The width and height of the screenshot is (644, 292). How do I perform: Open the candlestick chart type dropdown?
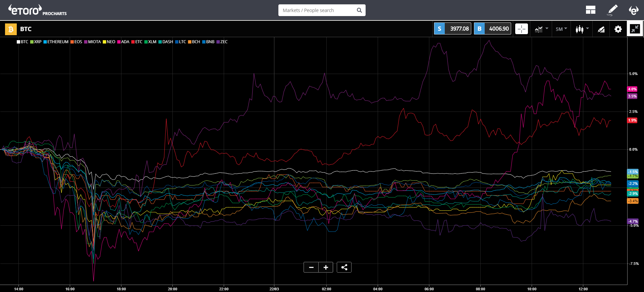582,29
